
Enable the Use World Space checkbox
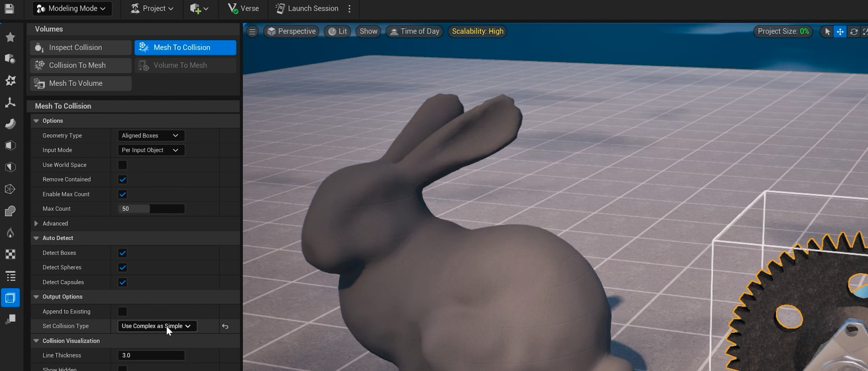click(122, 165)
